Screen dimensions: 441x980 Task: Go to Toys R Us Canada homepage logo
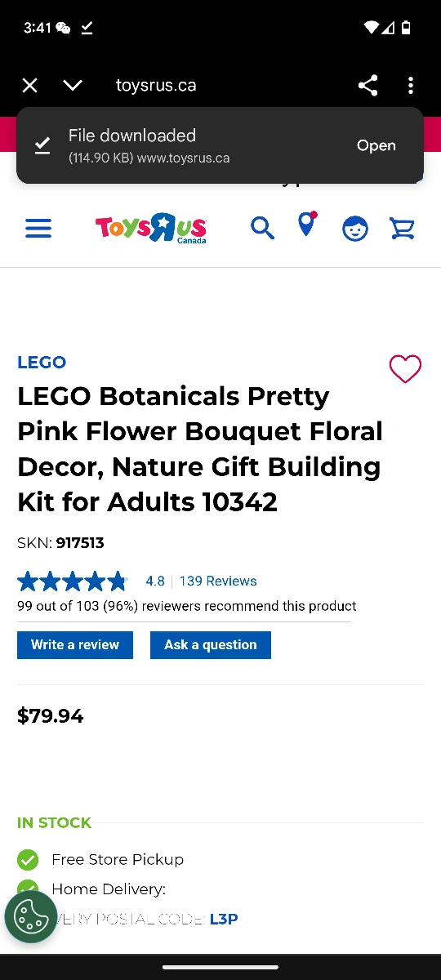pos(151,228)
